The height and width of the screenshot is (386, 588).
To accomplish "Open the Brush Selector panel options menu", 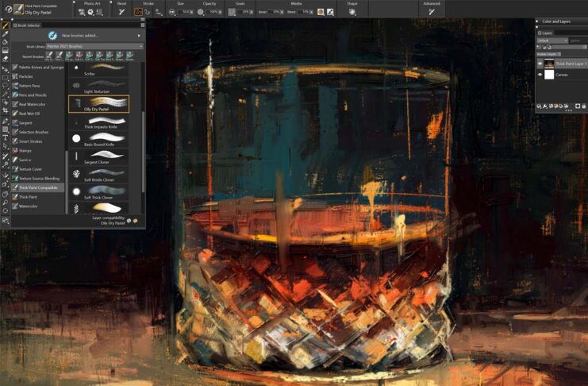I will click(x=143, y=25).
